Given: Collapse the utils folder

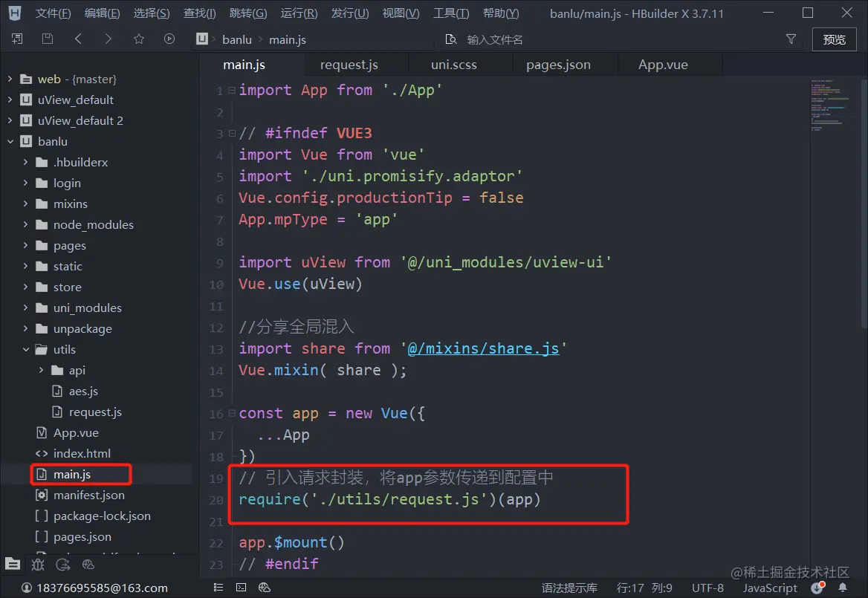Looking at the screenshot, I should (x=25, y=349).
